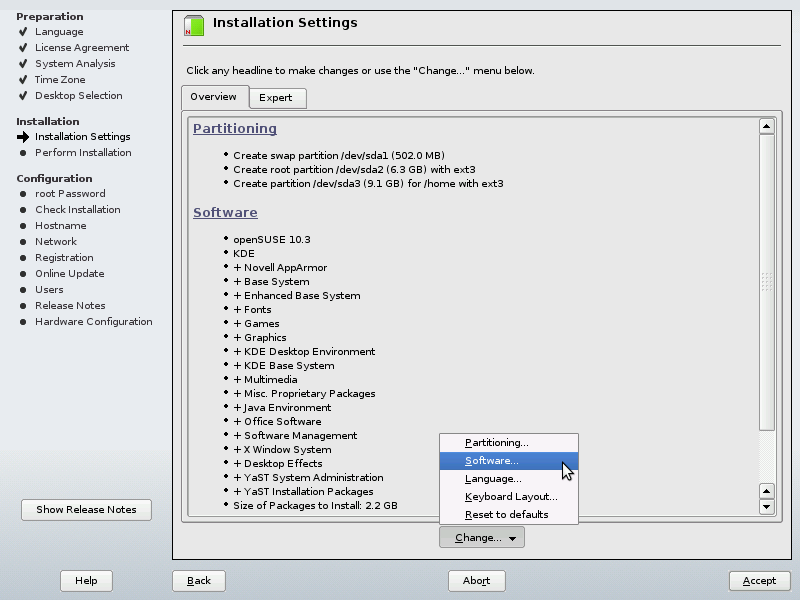Click the '+ Enhanced Base System' entry
This screenshot has width=800, height=600.
click(x=296, y=296)
